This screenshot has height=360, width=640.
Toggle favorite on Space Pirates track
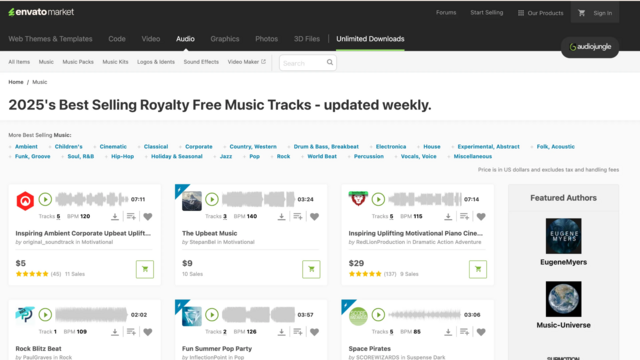coord(481,332)
